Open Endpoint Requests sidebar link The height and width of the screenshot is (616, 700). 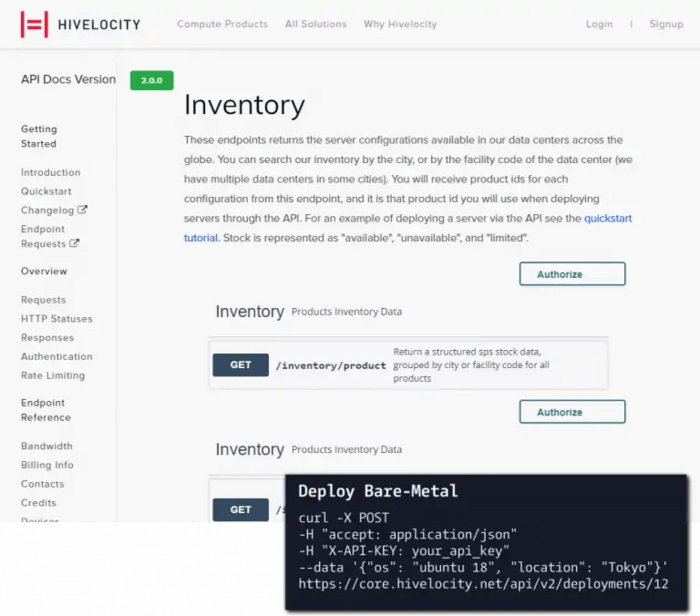pyautogui.click(x=43, y=236)
